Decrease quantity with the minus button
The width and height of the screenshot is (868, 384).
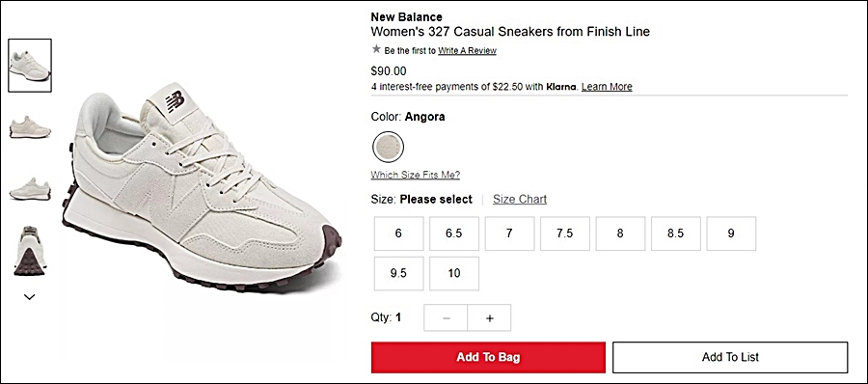pyautogui.click(x=447, y=318)
